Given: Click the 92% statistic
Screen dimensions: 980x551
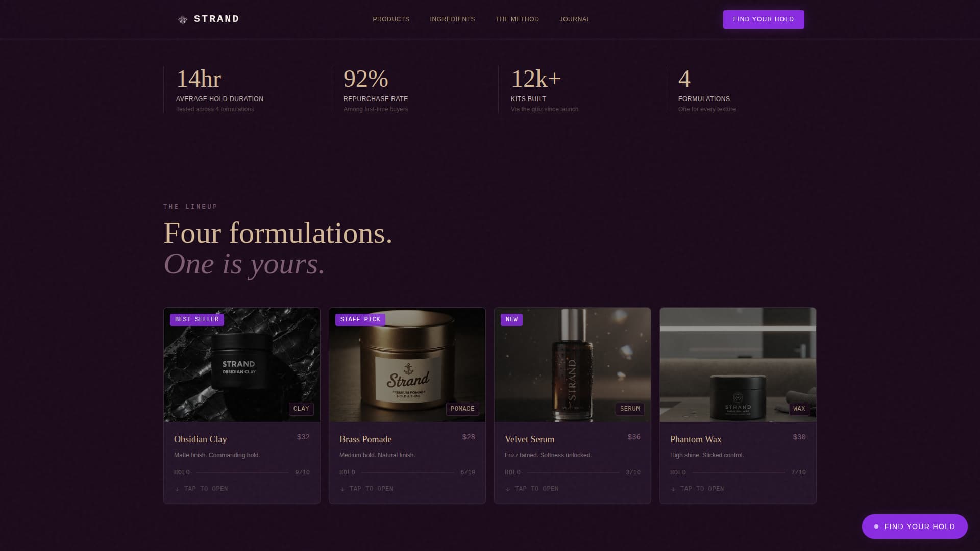Looking at the screenshot, I should (366, 79).
